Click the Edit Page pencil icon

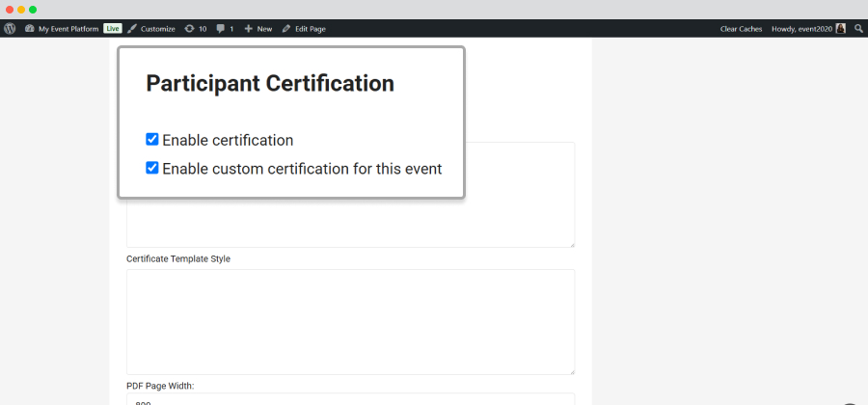tap(286, 29)
